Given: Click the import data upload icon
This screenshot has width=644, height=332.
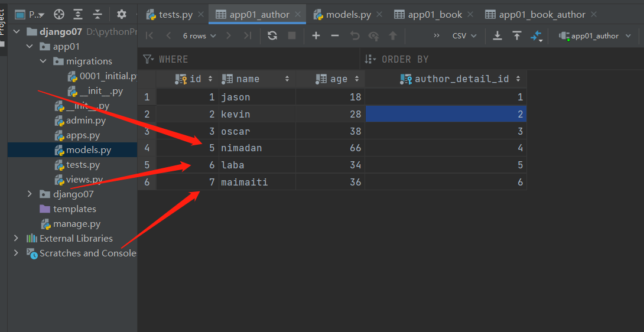Looking at the screenshot, I should coord(517,36).
